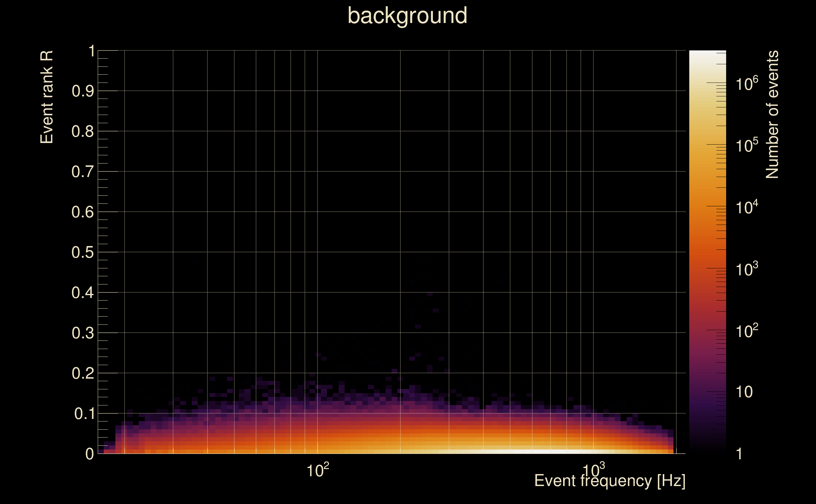
Task: Click the 10² tick label on the x-axis
Action: pos(317,470)
